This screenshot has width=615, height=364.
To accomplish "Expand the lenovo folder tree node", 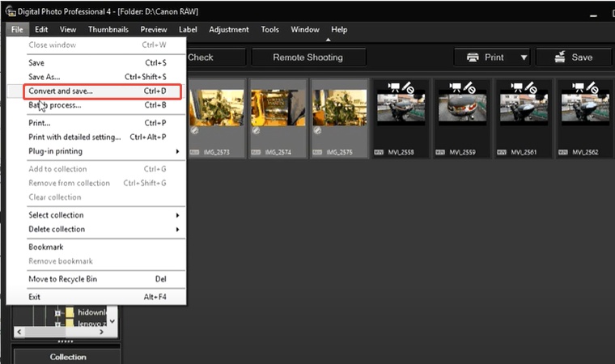I will 57,324.
